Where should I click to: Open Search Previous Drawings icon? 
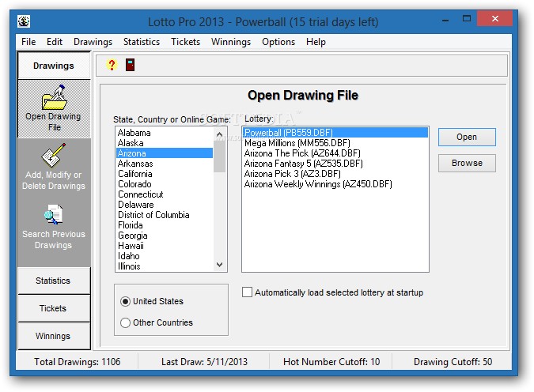coord(54,215)
